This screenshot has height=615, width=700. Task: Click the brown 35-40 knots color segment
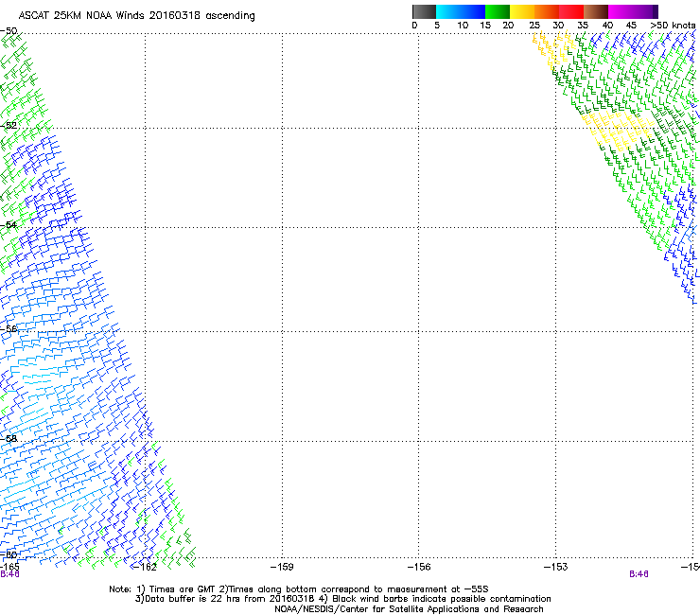tap(596, 11)
